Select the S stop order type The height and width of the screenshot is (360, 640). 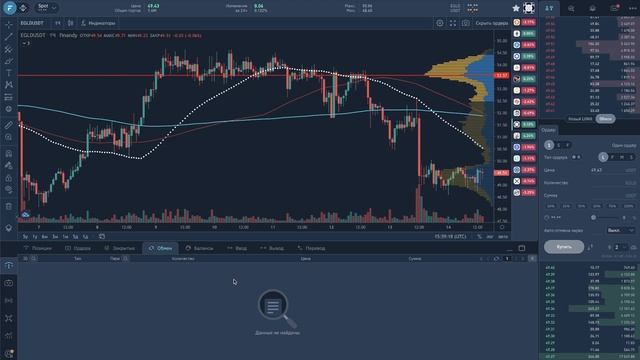pos(631,157)
